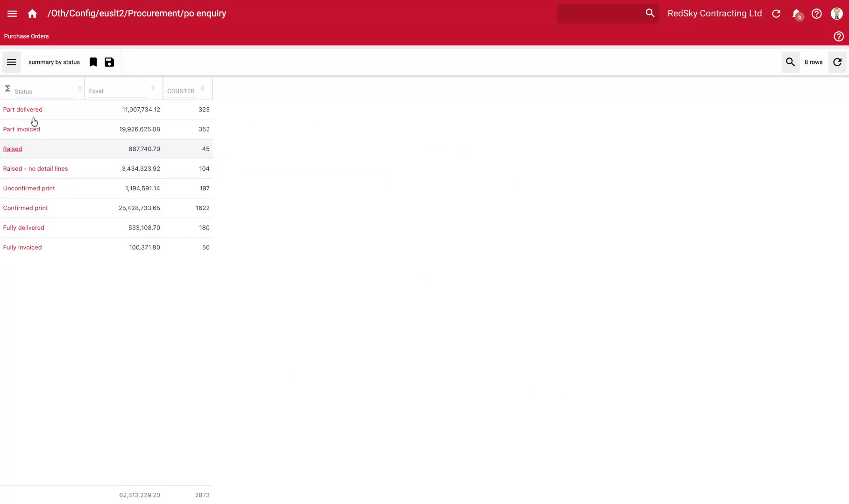Viewport: 849px width, 504px height.
Task: Open the grid search magnifier
Action: [790, 62]
